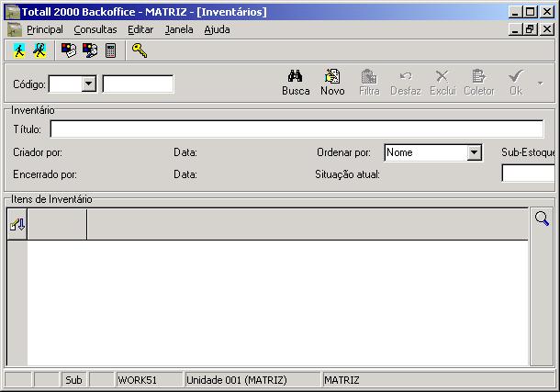
Task: Open the Consultas menu
Action: click(95, 29)
